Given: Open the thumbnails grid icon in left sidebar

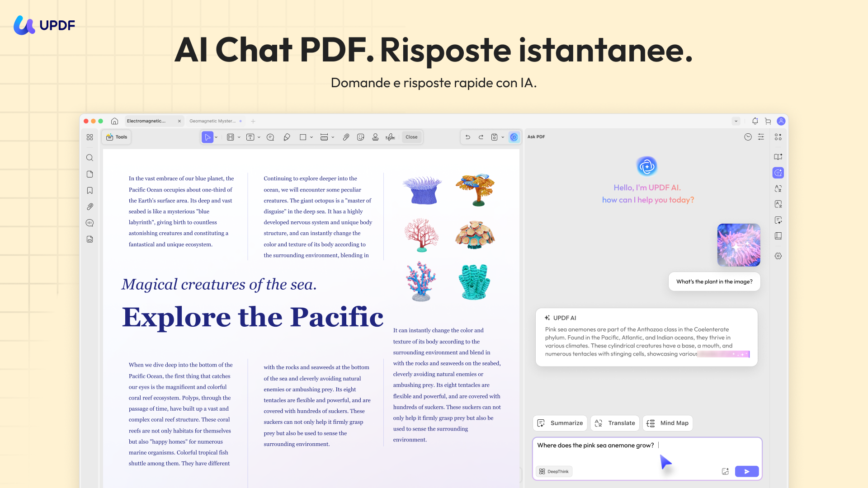Looking at the screenshot, I should (x=90, y=137).
